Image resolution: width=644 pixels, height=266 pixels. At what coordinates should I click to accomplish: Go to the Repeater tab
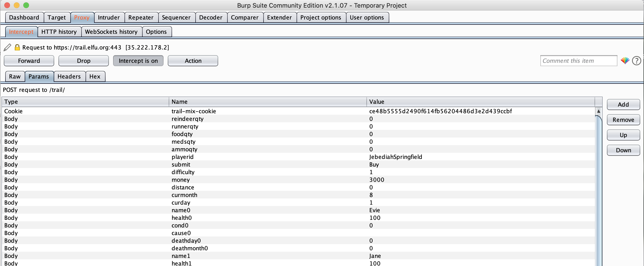click(x=141, y=18)
